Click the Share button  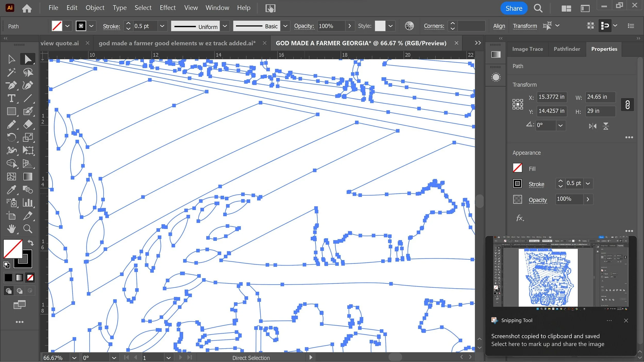[x=514, y=8]
